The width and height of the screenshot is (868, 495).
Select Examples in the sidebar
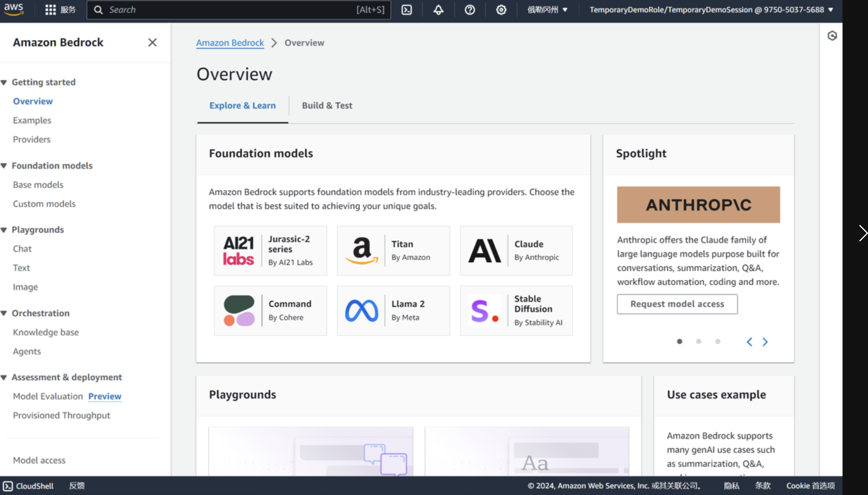(x=32, y=120)
